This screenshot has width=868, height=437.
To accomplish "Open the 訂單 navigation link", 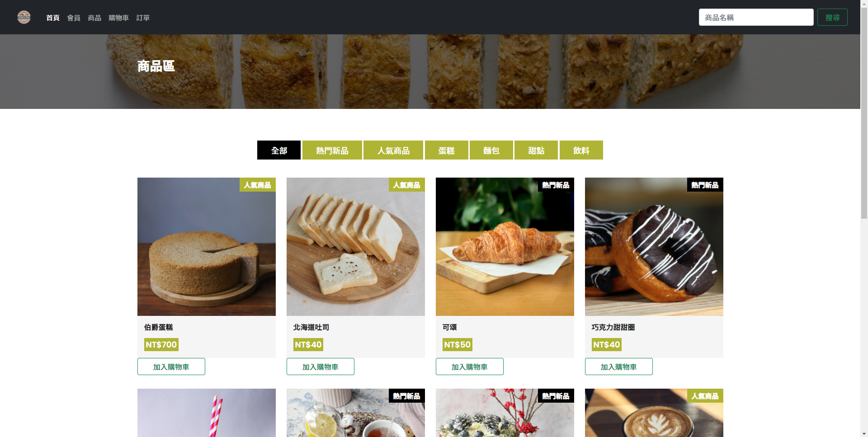I will 143,18.
